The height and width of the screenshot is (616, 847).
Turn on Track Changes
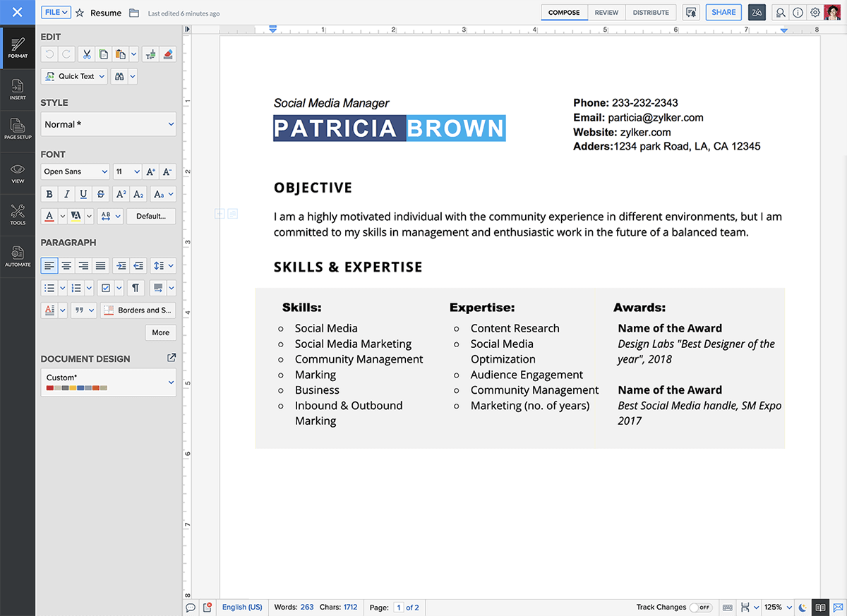[x=702, y=607]
